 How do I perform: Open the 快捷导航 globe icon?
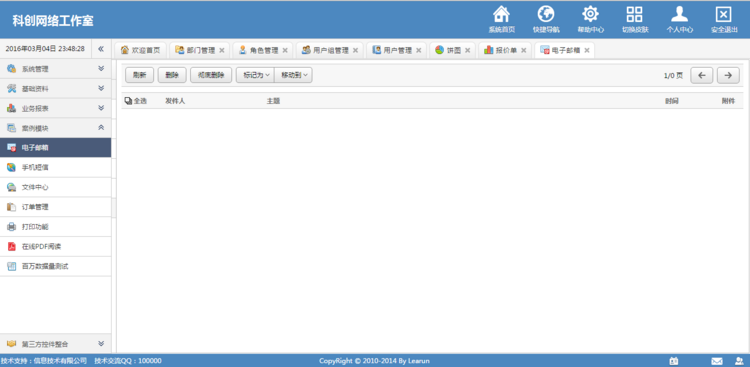(546, 14)
